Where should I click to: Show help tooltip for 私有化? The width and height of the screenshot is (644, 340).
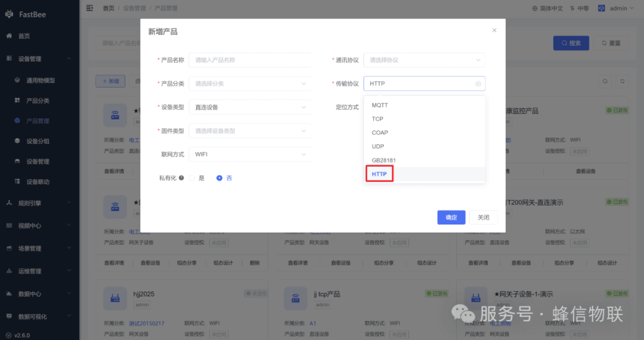pos(181,178)
